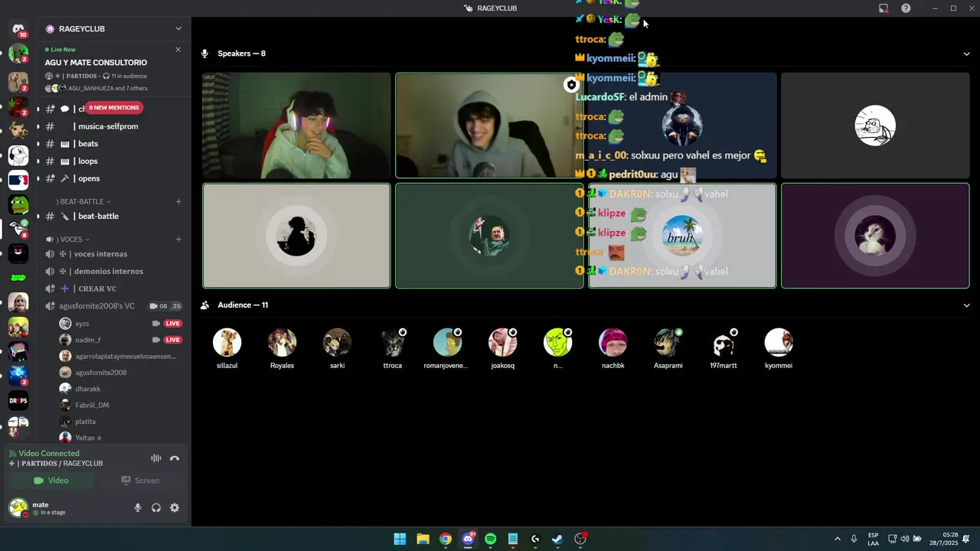
Task: Open Notepad app in taskbar
Action: 513,539
